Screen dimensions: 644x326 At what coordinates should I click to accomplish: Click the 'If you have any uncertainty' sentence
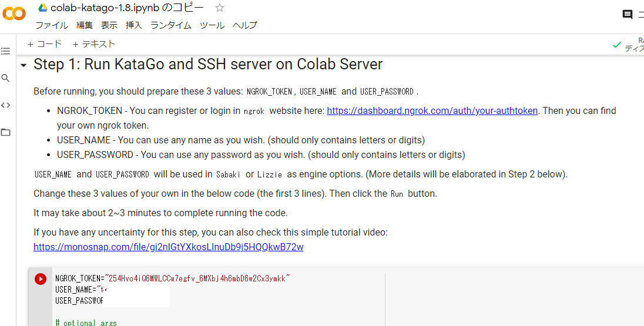coord(210,233)
